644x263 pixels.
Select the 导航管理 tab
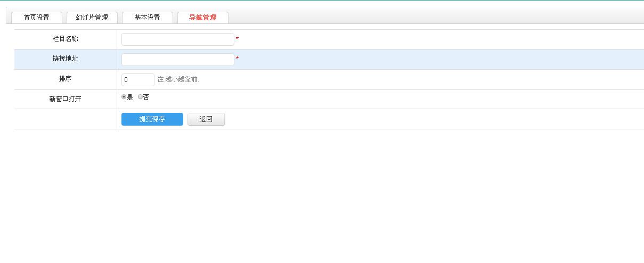coord(203,18)
